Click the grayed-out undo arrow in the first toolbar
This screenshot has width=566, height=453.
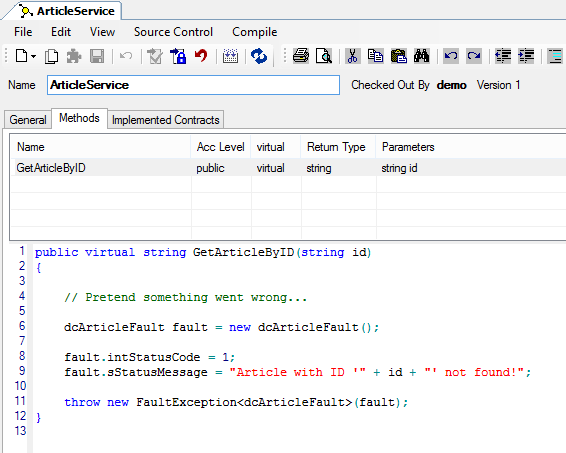pos(126,56)
